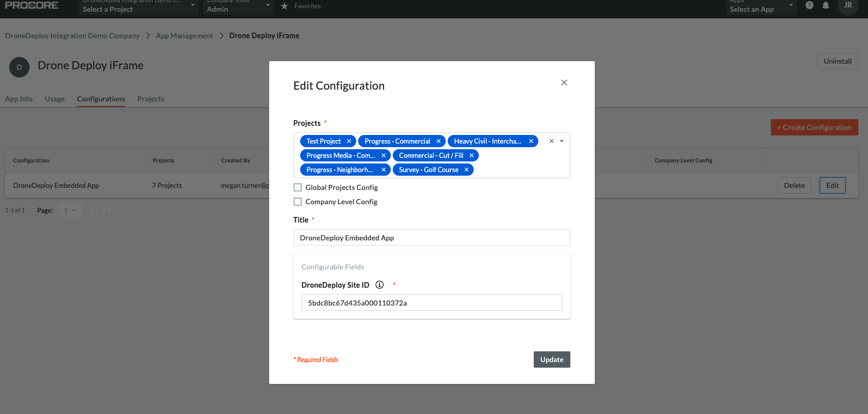Click the Uninstall button
Viewport: 868px width, 414px height.
tap(837, 61)
